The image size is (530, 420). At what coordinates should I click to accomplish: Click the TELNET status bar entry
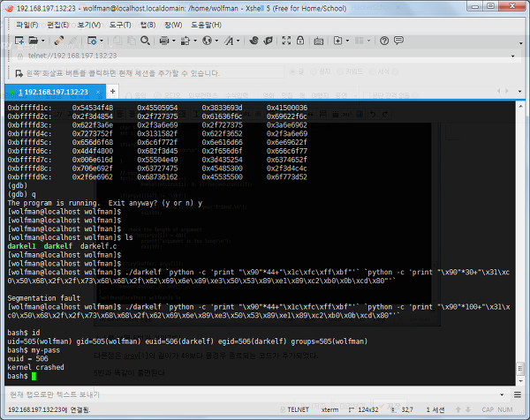click(x=295, y=409)
